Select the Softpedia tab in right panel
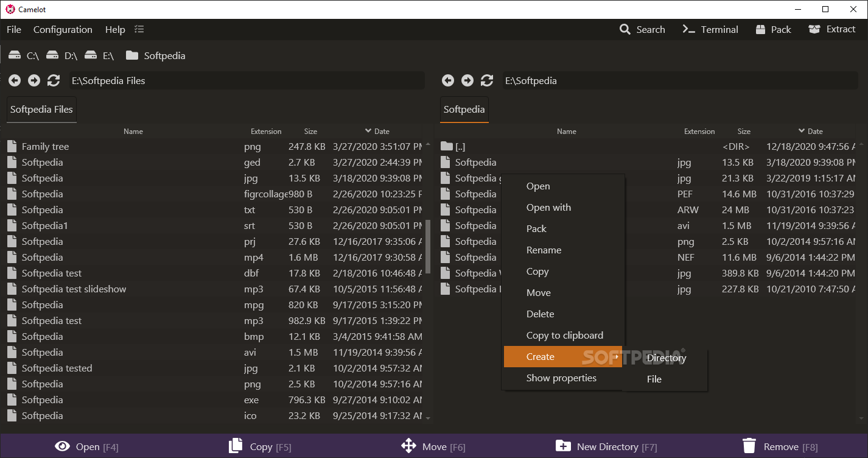The image size is (868, 458). pos(464,110)
